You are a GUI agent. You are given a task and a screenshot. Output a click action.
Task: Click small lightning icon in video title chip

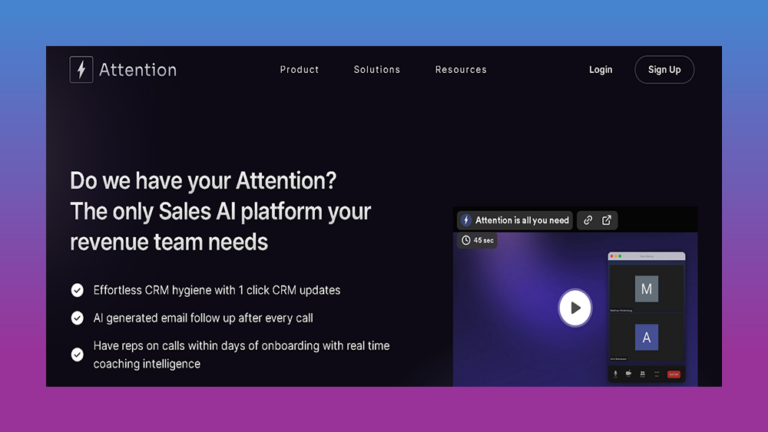coord(466,220)
